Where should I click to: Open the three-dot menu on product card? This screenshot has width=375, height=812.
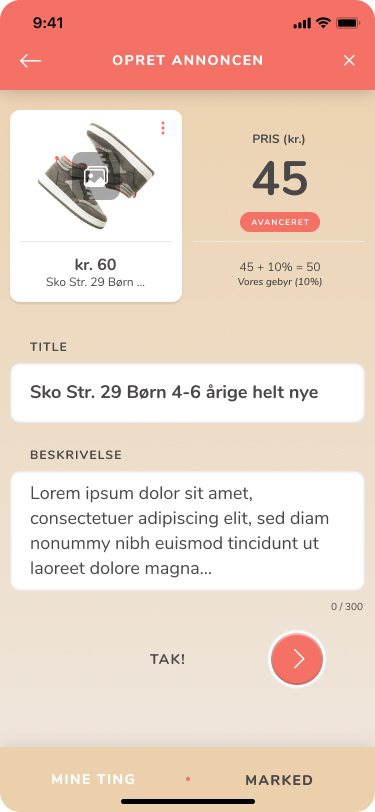(x=163, y=128)
